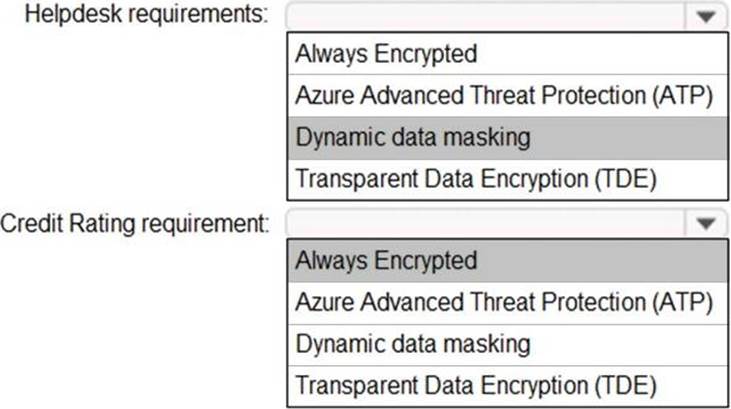Open the Helpdesk requirements dropdown arrow
This screenshot has width=731, height=409.
pos(705,16)
